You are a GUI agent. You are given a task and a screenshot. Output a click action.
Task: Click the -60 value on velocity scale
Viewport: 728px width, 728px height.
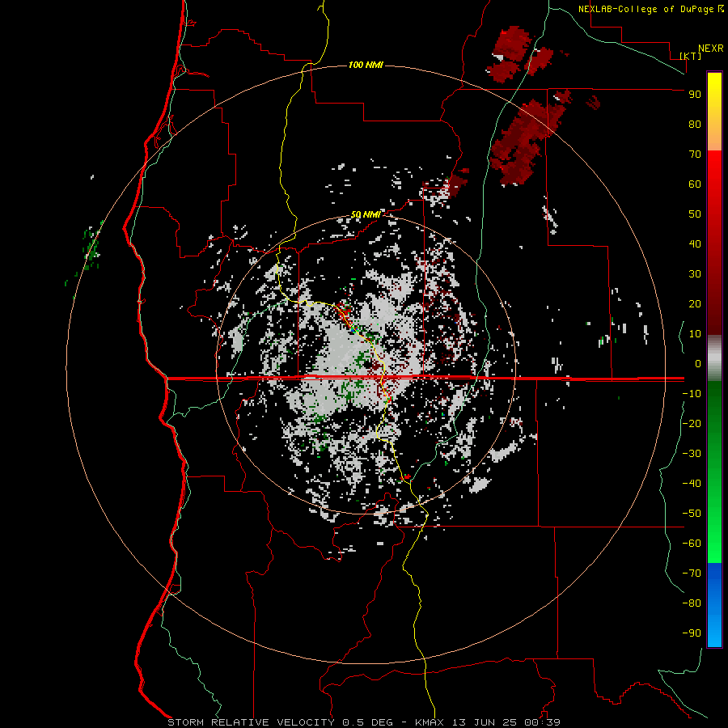tap(692, 544)
